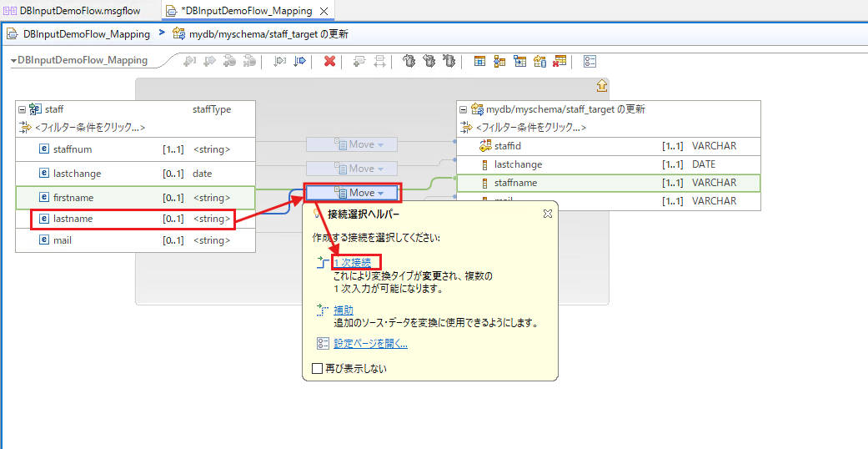Click the grayed Add output toolbar icon
868x449 pixels.
[x=209, y=62]
